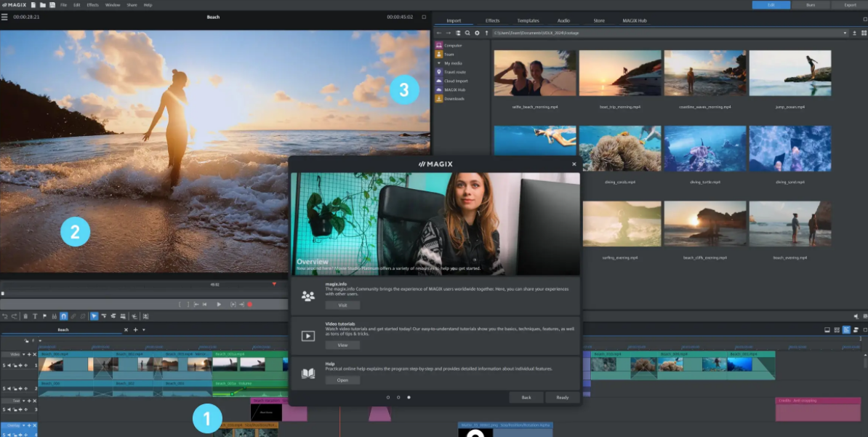Switch to the Templates tab
Image resolution: width=868 pixels, height=437 pixels.
coord(528,20)
